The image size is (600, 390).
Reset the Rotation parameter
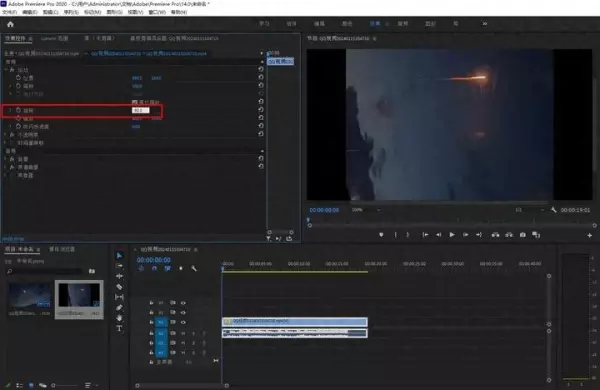pos(261,110)
